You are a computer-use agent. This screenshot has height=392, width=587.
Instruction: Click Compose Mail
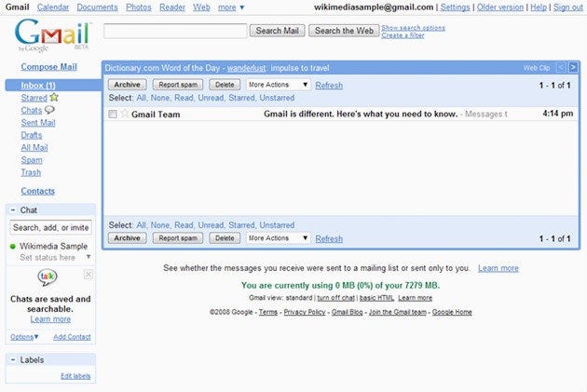click(49, 67)
